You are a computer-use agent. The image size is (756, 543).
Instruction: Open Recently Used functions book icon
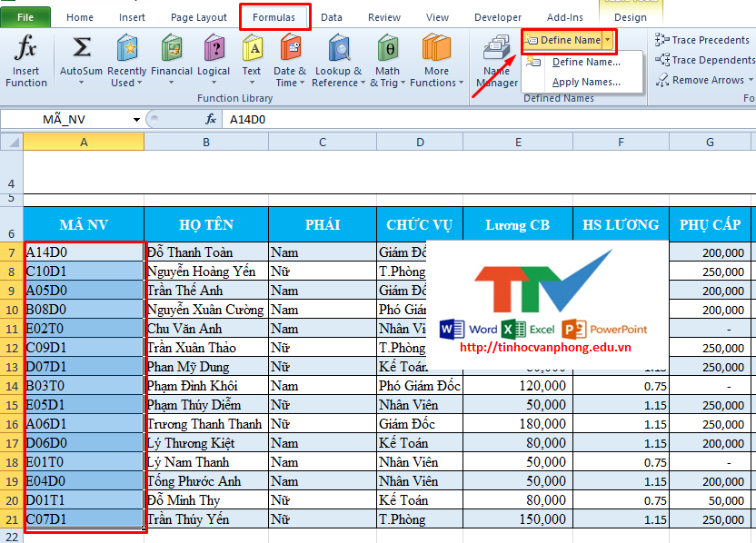point(127,47)
